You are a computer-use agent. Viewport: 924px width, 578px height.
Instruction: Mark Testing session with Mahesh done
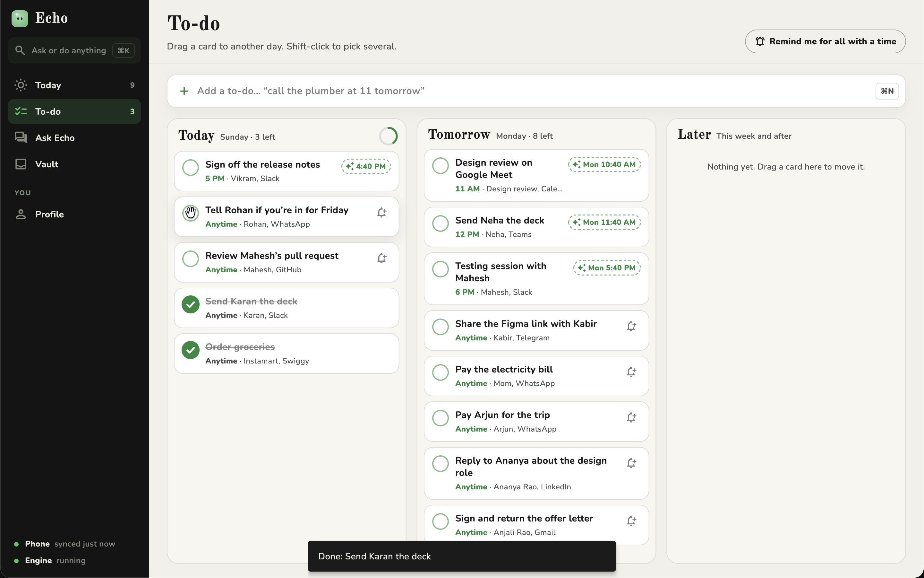(x=440, y=269)
